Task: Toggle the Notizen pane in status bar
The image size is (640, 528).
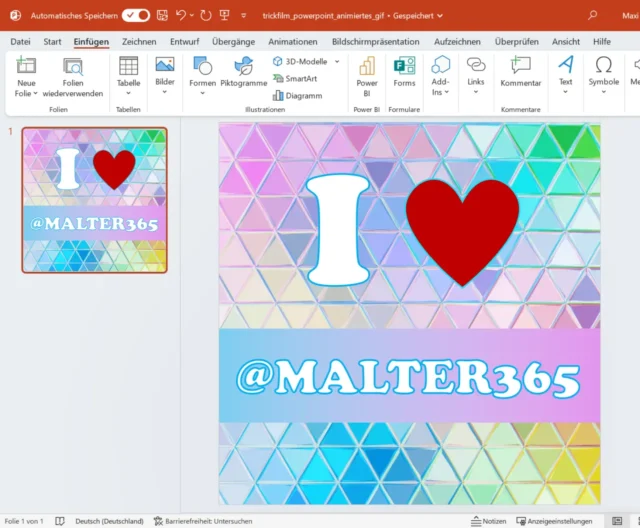Action: (488, 521)
